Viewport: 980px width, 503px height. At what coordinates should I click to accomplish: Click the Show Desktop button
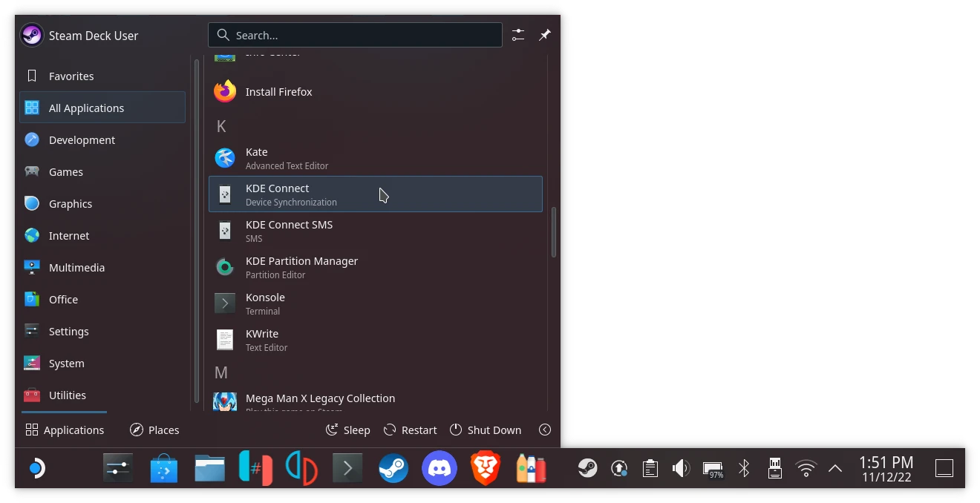944,468
